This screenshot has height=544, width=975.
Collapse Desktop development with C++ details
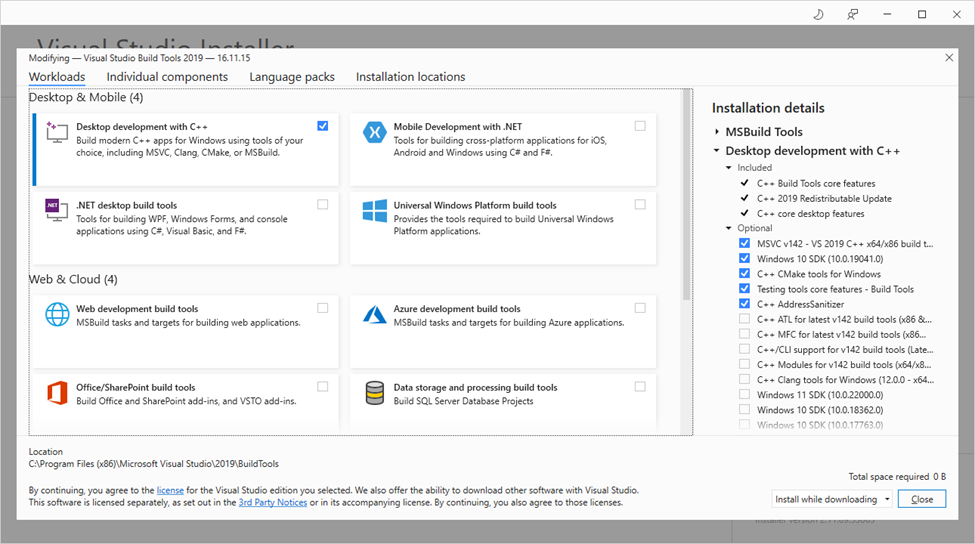pos(716,150)
